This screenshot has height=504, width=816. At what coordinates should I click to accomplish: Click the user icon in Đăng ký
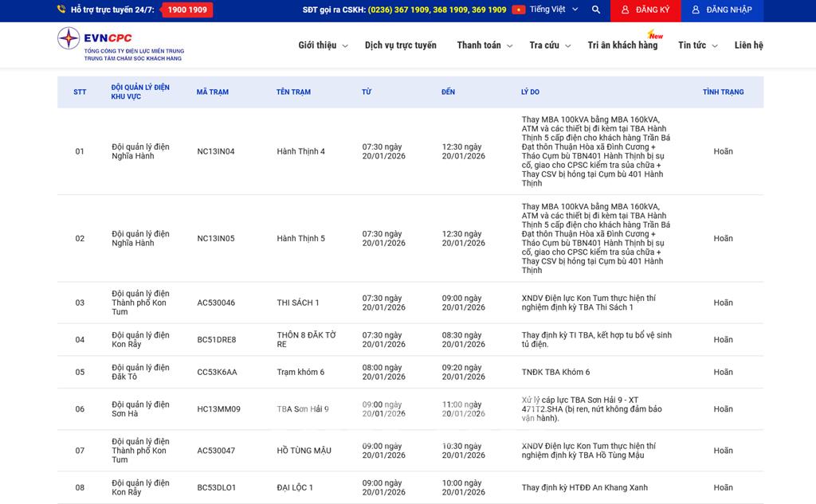point(626,10)
